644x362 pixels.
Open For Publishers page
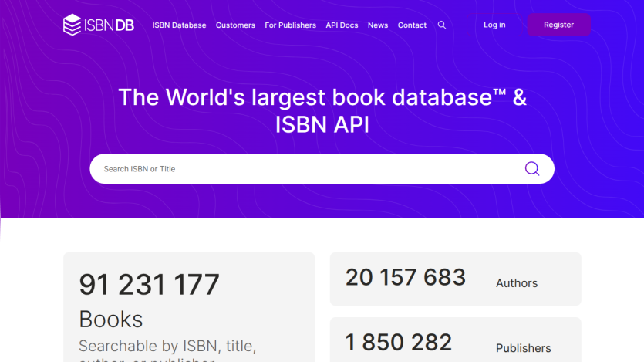(290, 25)
